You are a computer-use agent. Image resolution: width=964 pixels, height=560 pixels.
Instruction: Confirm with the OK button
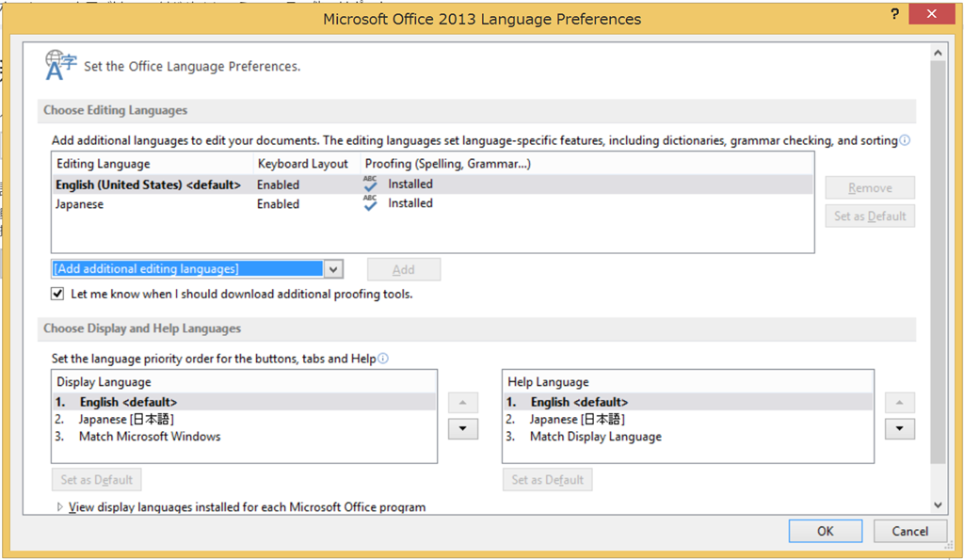click(x=825, y=531)
